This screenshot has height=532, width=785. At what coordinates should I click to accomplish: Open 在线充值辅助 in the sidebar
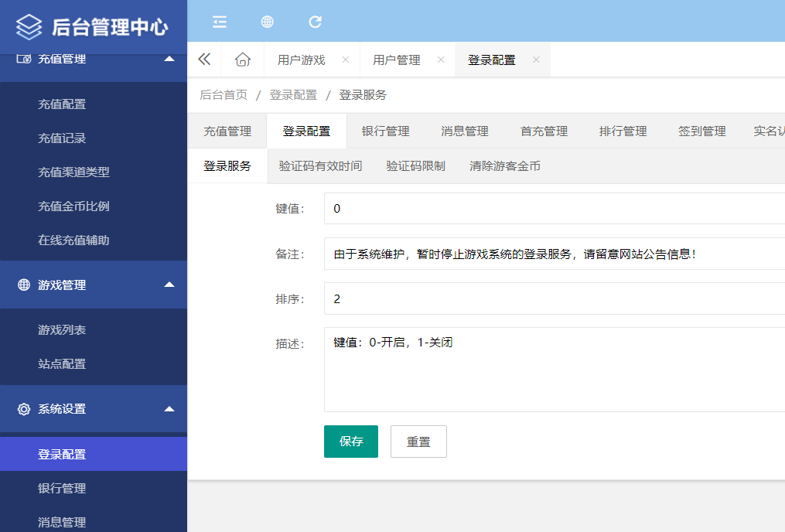click(x=93, y=240)
